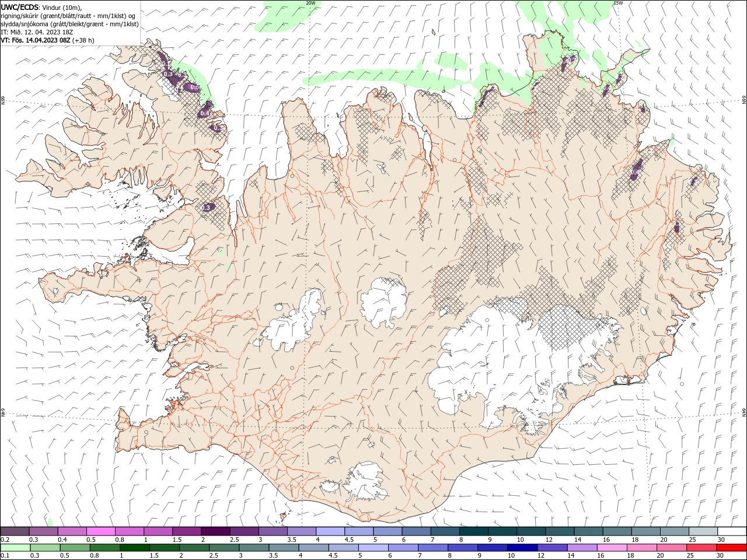Click the light grey swatch starting at 25, upper legend row
747x560 pixels.
704,531
